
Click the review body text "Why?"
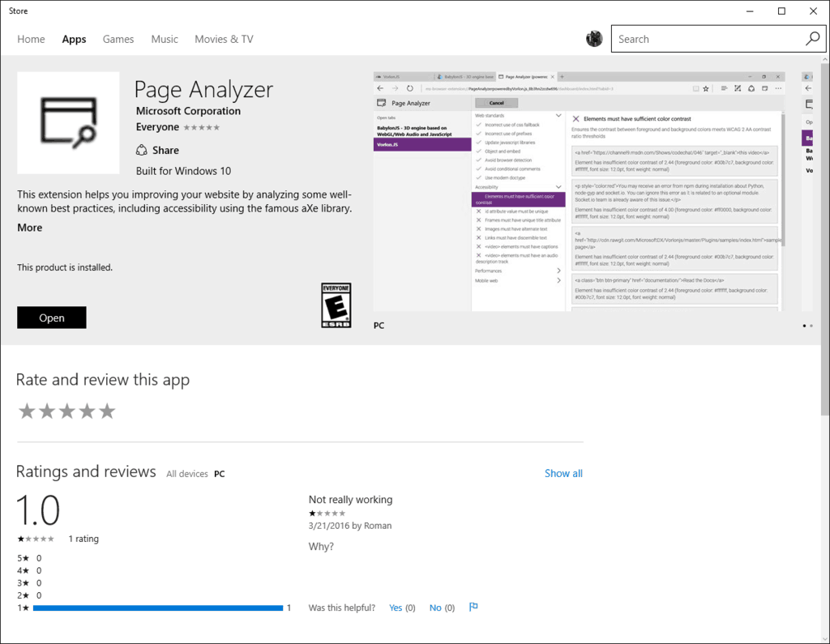[321, 547]
